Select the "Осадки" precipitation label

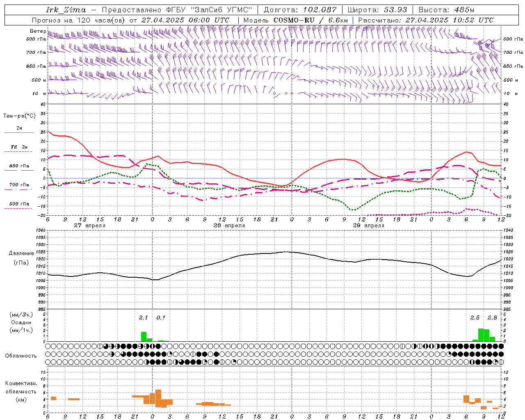click(x=21, y=322)
